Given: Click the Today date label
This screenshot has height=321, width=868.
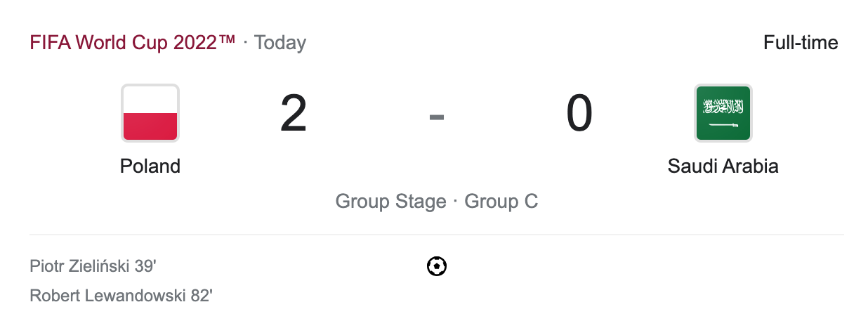Looking at the screenshot, I should pos(280,43).
